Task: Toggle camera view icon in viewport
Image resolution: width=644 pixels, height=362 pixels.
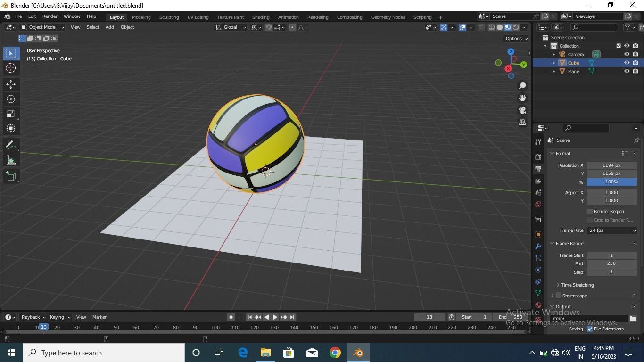Action: [x=522, y=110]
